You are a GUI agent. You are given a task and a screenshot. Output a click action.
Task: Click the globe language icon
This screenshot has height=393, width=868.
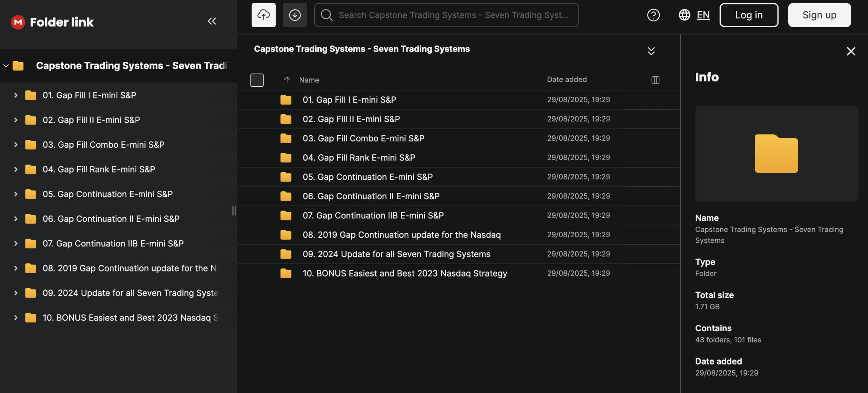[684, 15]
